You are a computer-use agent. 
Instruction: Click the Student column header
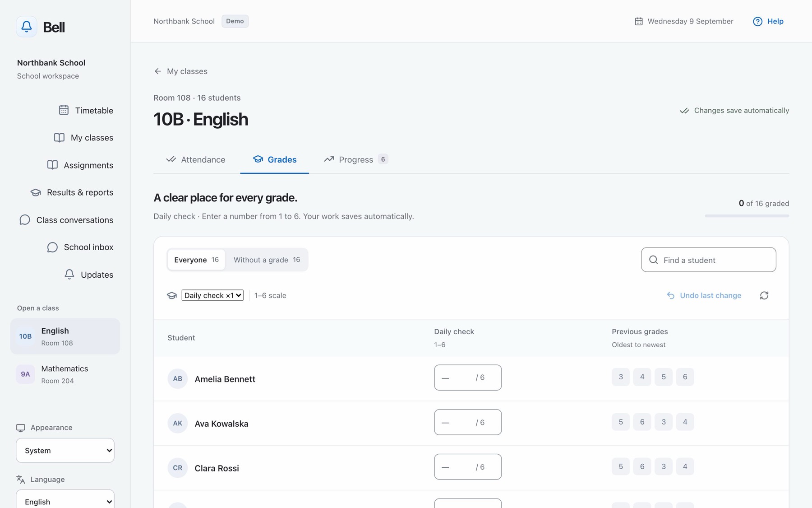click(181, 338)
